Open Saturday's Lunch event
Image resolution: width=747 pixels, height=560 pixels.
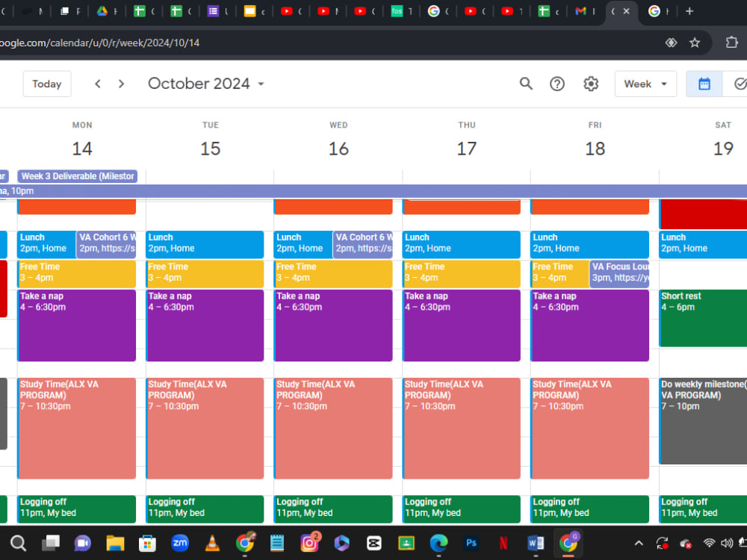click(x=703, y=244)
